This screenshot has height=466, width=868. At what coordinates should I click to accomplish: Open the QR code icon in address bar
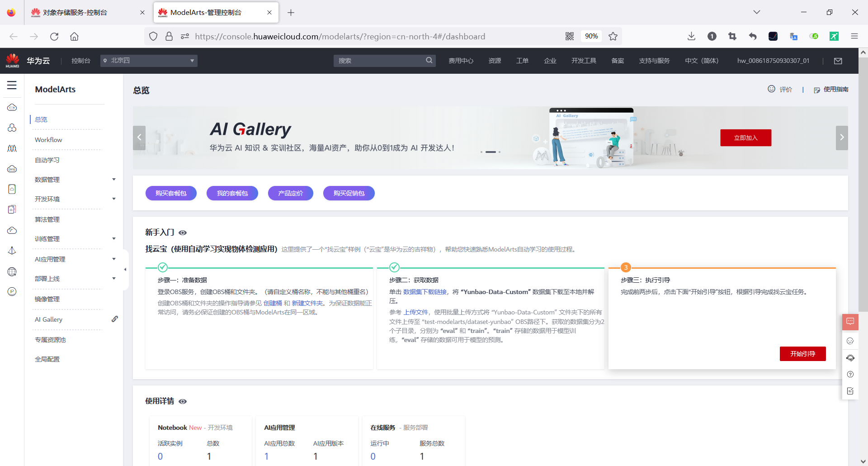(570, 36)
